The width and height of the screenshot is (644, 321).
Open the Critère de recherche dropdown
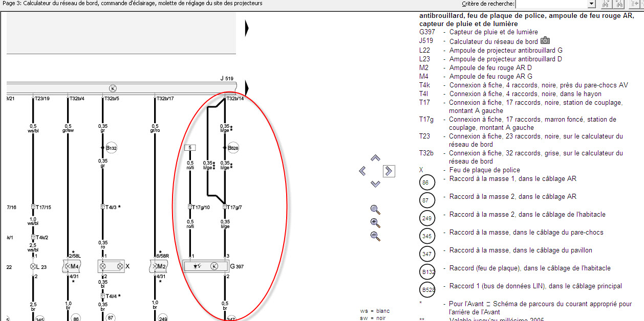point(592,4)
